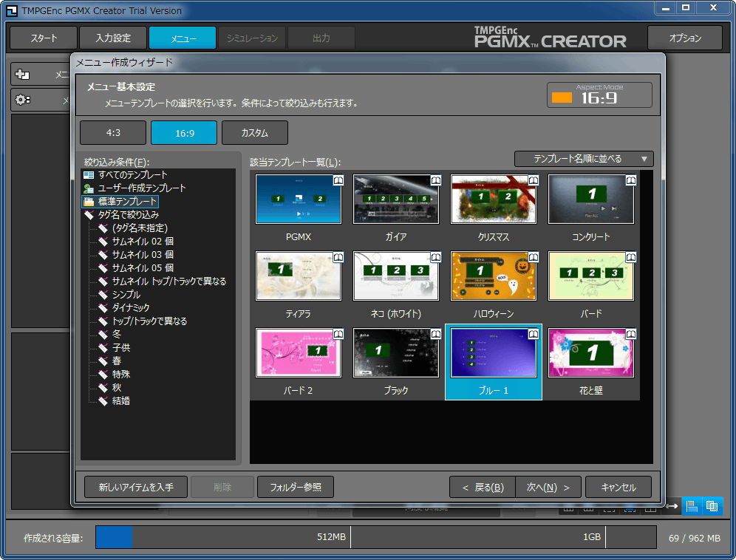Click the add-menu plus icon in the main window
This screenshot has width=736, height=560.
(22, 74)
